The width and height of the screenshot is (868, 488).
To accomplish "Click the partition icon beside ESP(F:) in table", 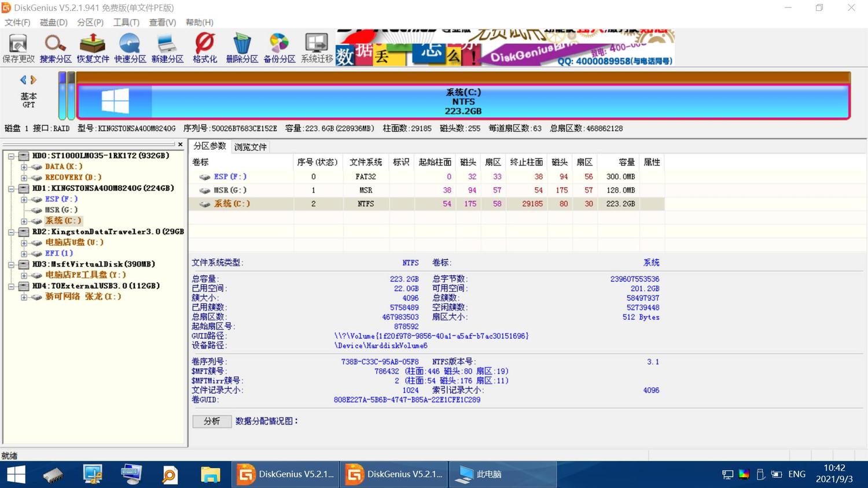I will (x=204, y=177).
